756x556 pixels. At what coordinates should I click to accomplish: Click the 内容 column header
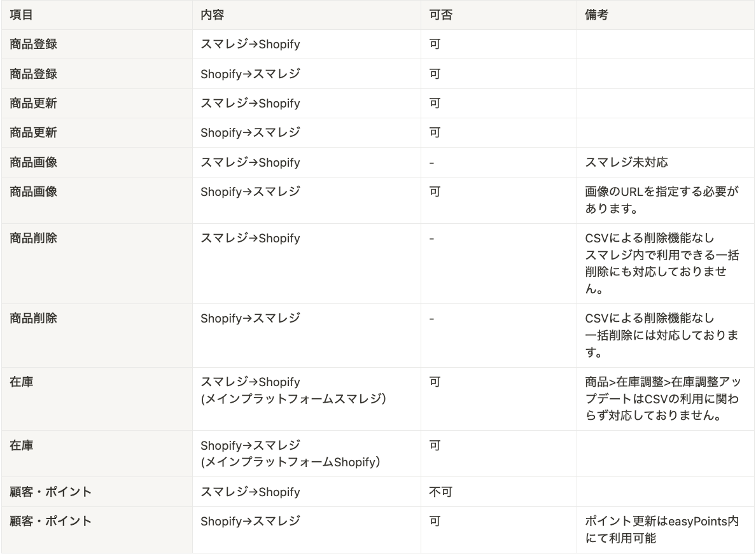coord(212,15)
